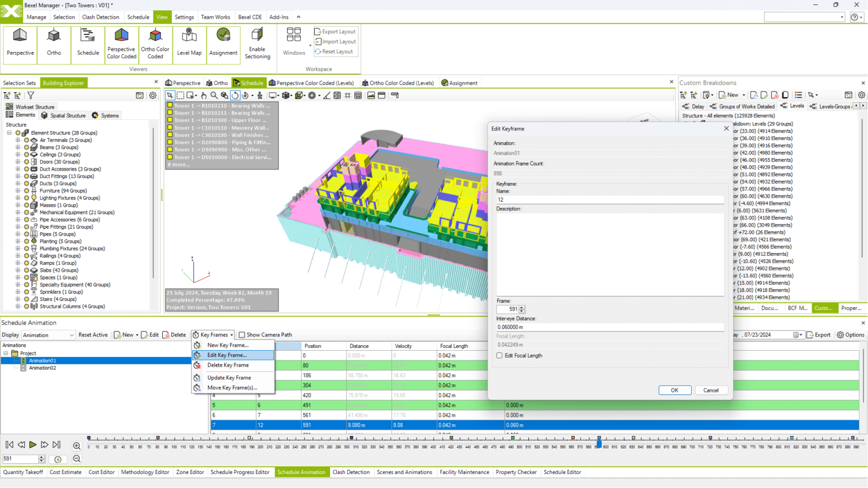Open the Clash Detection ribbon tab
The height and width of the screenshot is (488, 868).
tap(101, 17)
